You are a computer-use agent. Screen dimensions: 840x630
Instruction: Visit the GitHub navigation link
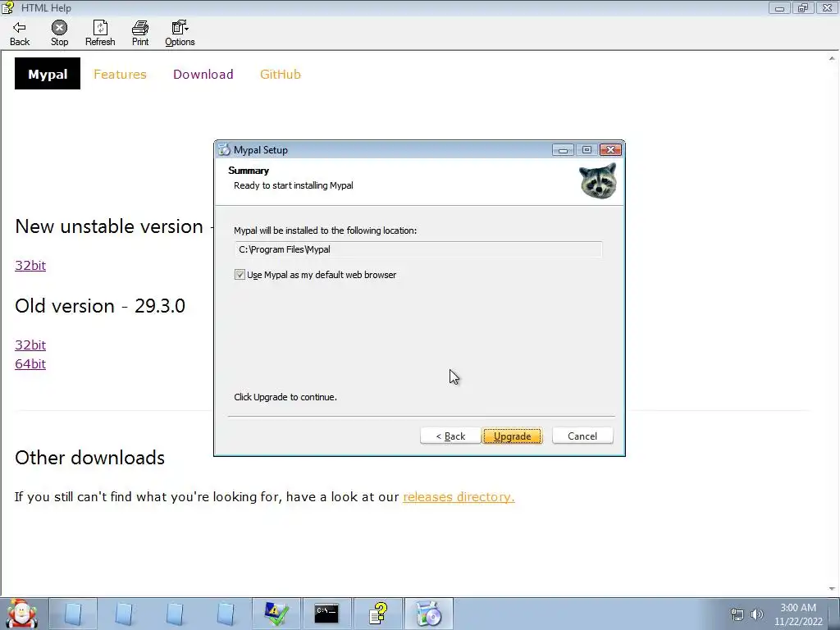281,75
